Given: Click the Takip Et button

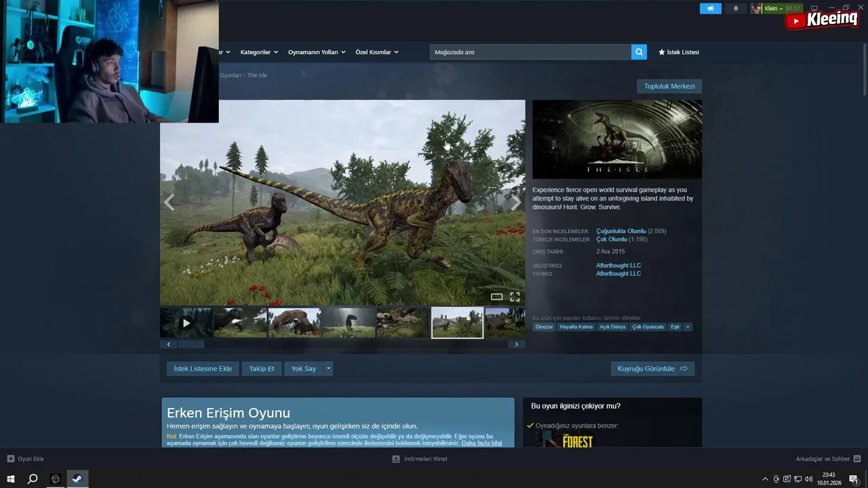Looking at the screenshot, I should tap(262, 369).
